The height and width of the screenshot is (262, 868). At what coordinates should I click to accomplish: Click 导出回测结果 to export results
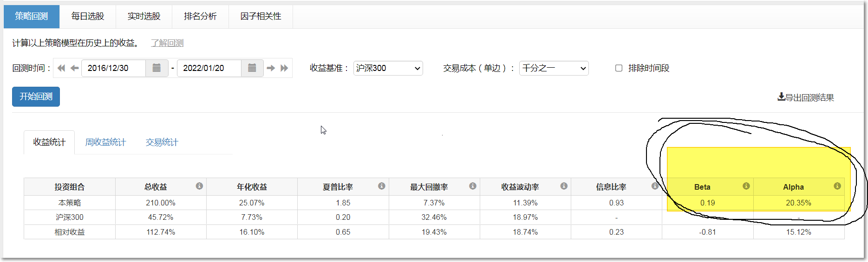point(806,97)
